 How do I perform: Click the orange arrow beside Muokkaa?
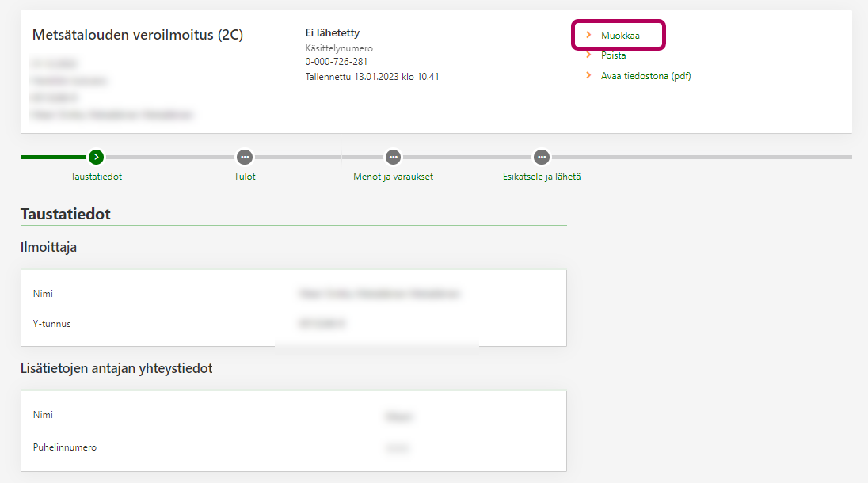coord(588,36)
